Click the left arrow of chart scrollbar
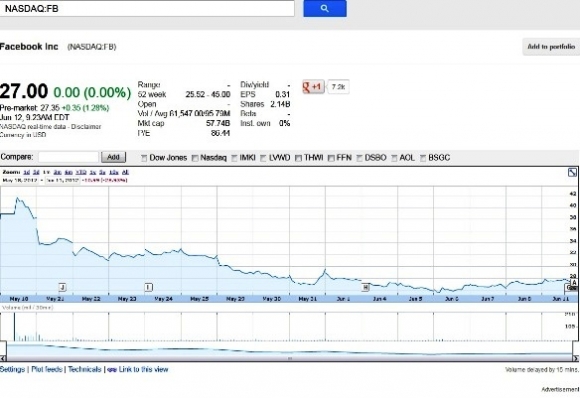The height and width of the screenshot is (398, 580). click(3, 358)
